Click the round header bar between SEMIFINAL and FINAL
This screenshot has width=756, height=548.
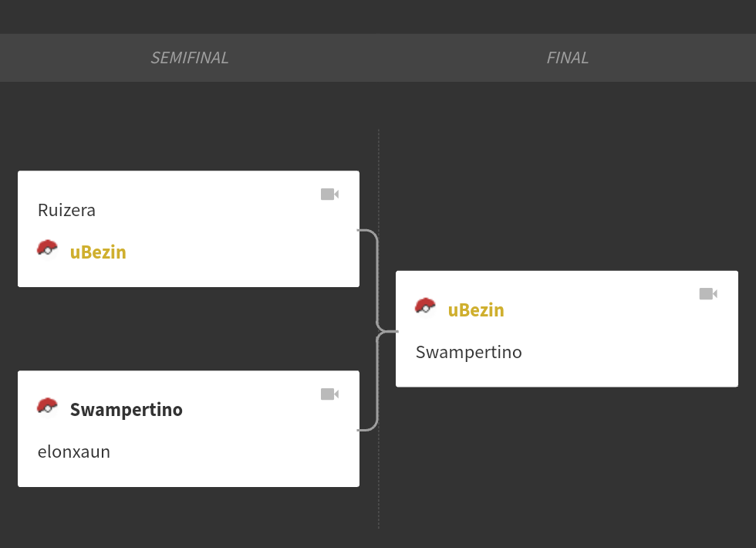pos(378,58)
